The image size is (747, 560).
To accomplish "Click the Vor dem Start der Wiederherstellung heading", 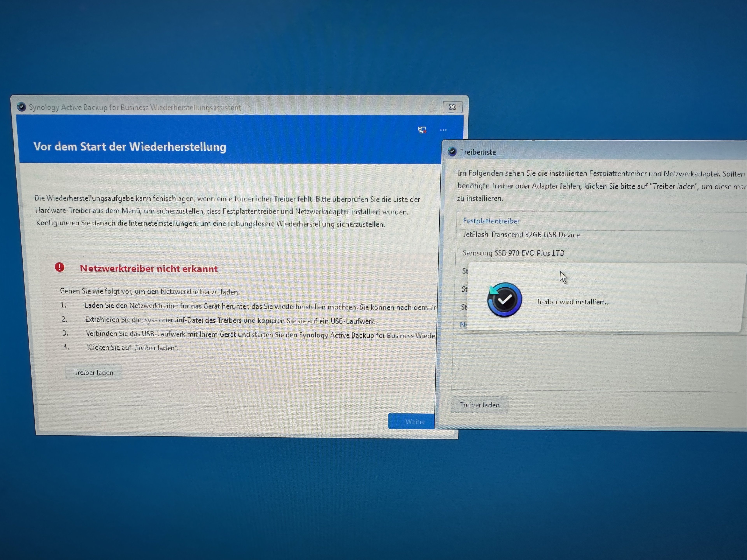I will tap(130, 147).
